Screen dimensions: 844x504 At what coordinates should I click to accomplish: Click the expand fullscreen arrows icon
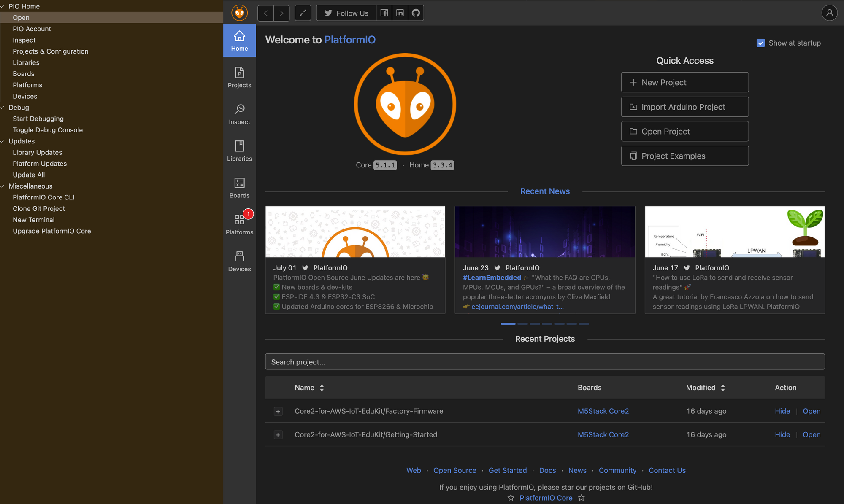click(303, 13)
